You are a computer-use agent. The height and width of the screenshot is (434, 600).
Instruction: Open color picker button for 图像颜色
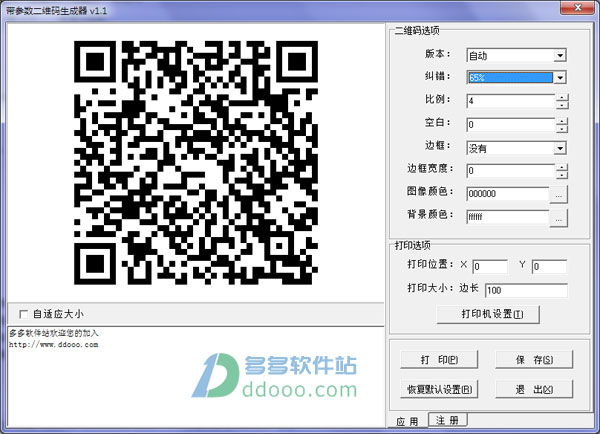559,195
